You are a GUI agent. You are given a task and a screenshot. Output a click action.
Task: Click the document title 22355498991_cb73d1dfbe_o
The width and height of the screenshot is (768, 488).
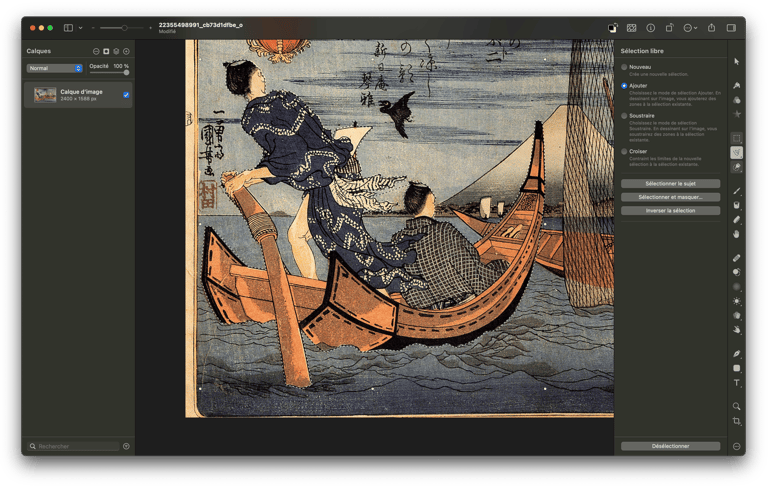200,24
